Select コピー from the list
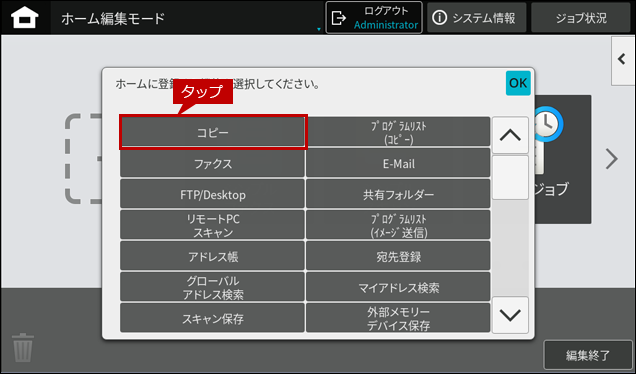 (213, 132)
